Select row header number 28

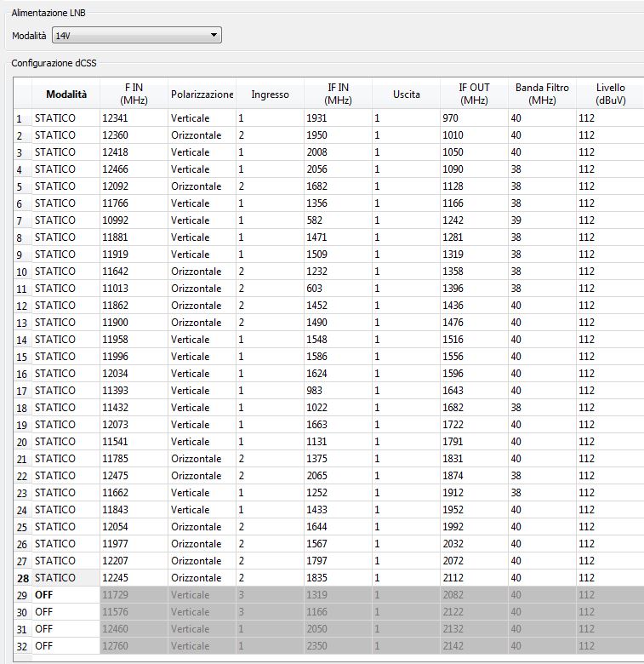point(23,579)
